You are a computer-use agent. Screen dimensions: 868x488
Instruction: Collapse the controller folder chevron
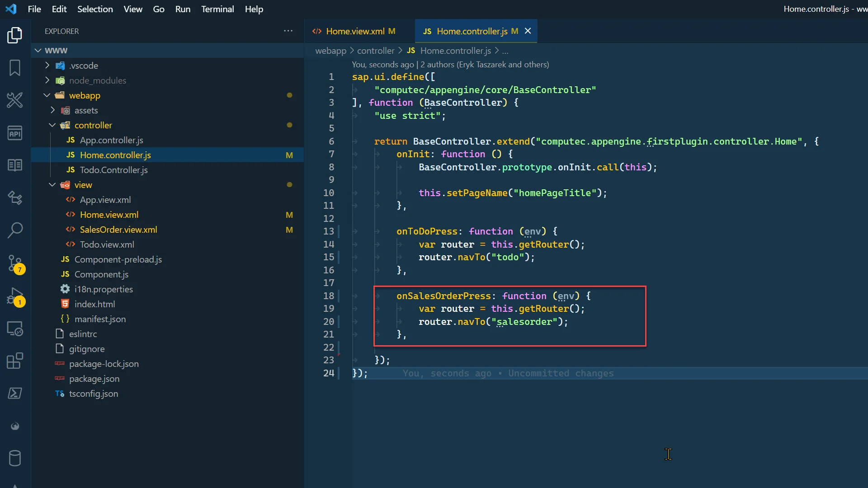click(52, 125)
